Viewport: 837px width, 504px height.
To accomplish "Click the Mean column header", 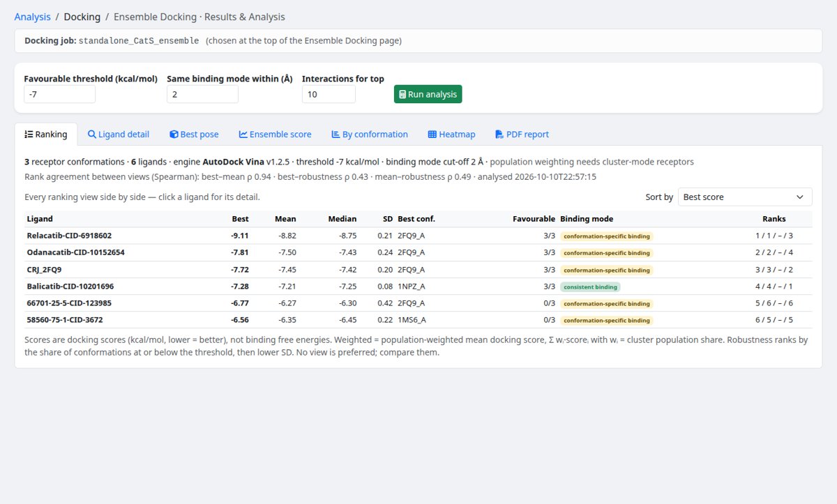I will click(x=285, y=219).
